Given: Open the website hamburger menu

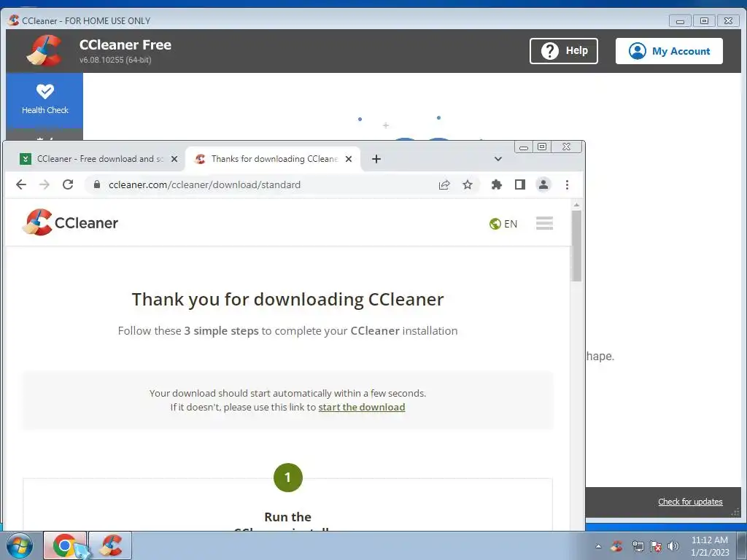Looking at the screenshot, I should click(x=544, y=223).
